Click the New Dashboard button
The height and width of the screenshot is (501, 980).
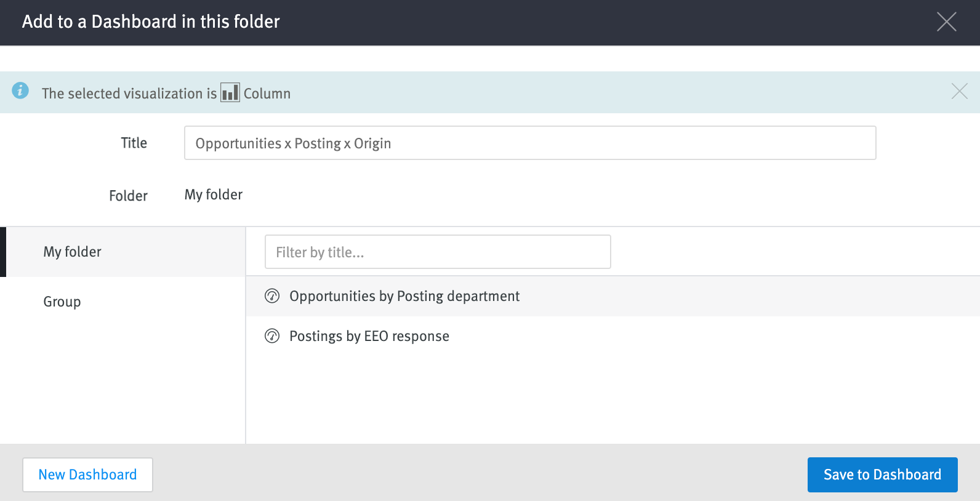point(87,475)
